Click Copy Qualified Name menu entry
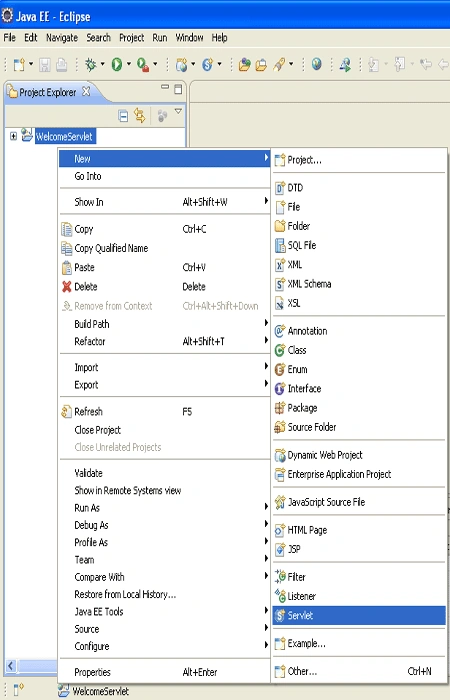The width and height of the screenshot is (450, 700). point(164,248)
